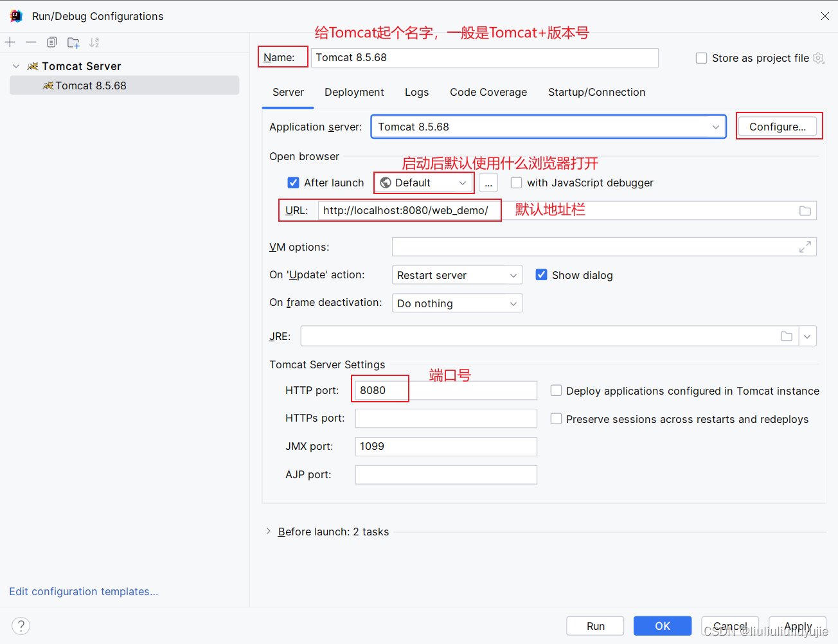Image resolution: width=838 pixels, height=644 pixels.
Task: Remove selected configuration with minus icon
Action: tap(31, 42)
